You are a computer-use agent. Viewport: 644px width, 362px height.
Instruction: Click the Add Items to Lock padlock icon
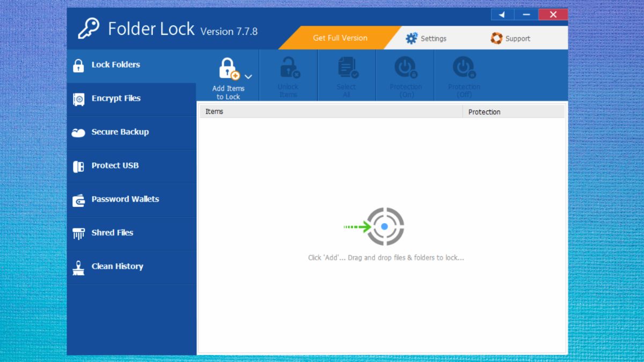(x=229, y=69)
